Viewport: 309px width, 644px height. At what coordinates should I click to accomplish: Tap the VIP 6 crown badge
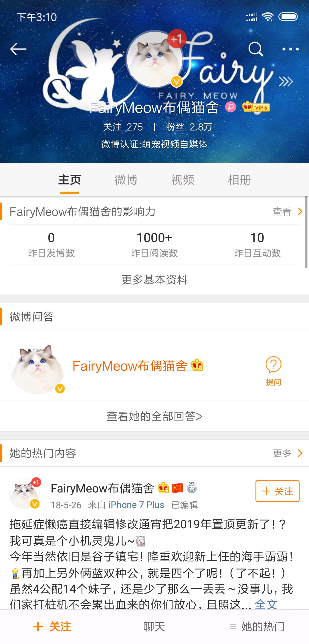coord(256,107)
